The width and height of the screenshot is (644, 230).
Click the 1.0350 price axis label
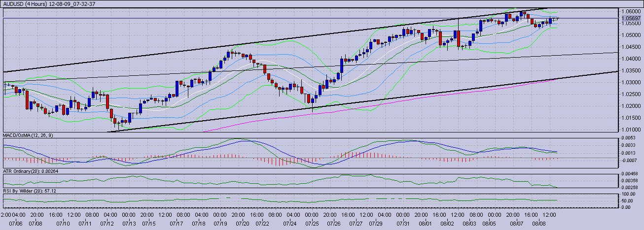630,70
